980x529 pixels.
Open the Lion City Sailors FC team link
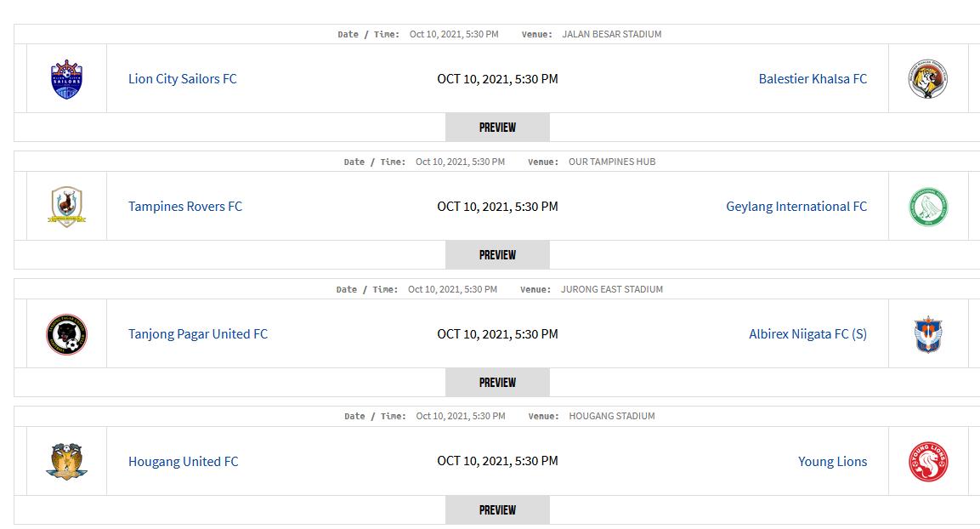183,79
